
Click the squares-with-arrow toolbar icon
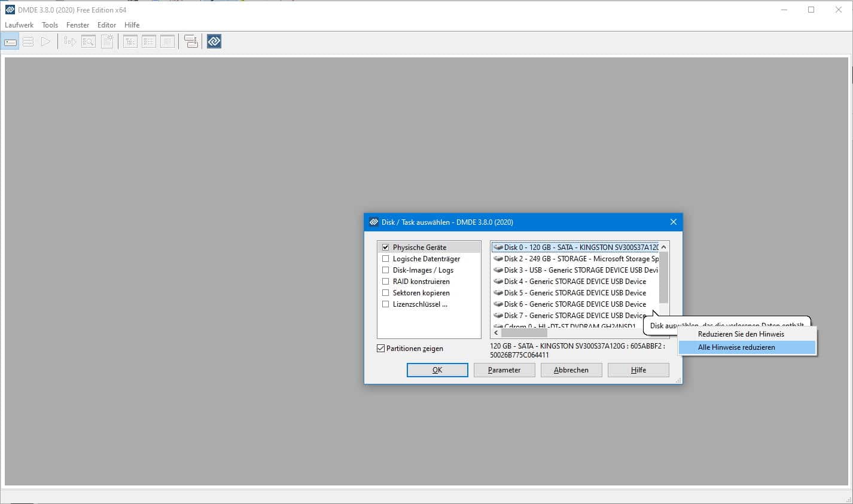pyautogui.click(x=70, y=41)
